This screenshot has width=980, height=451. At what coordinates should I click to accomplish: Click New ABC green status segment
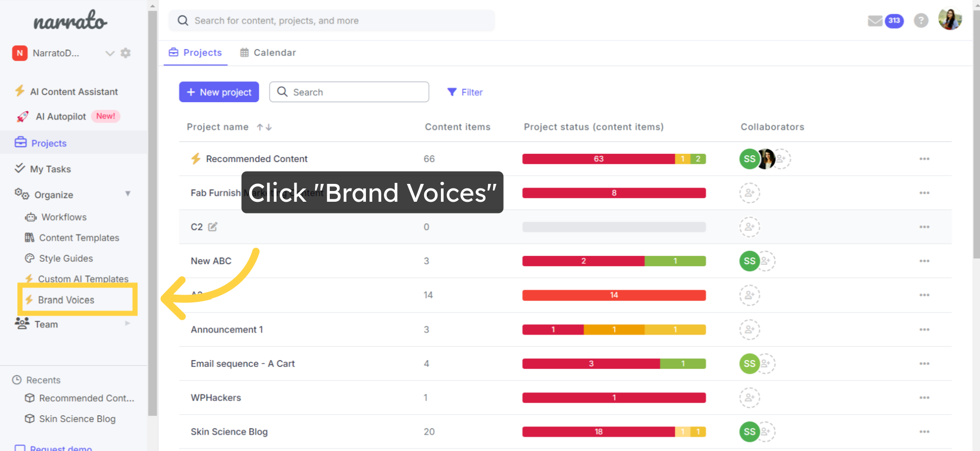(x=675, y=261)
